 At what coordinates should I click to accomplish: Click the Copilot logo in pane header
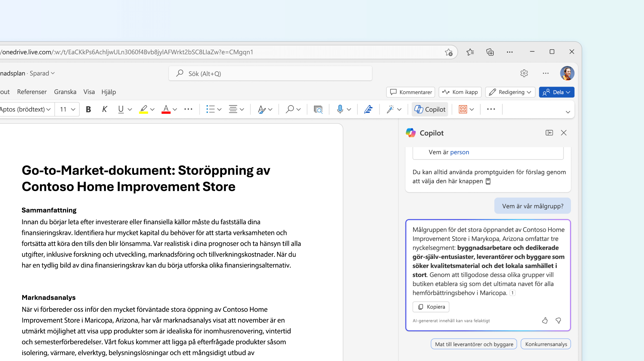tap(411, 133)
